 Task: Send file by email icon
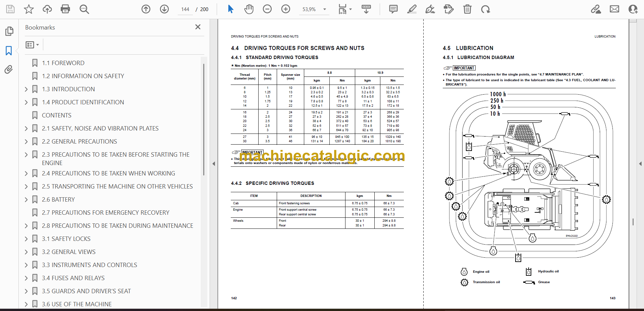pyautogui.click(x=614, y=9)
